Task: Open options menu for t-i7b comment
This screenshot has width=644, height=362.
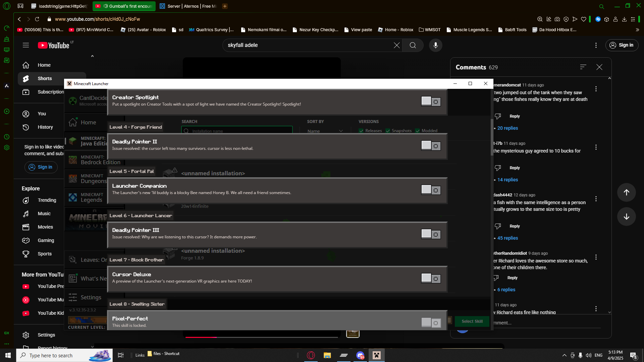Action: click(596, 147)
